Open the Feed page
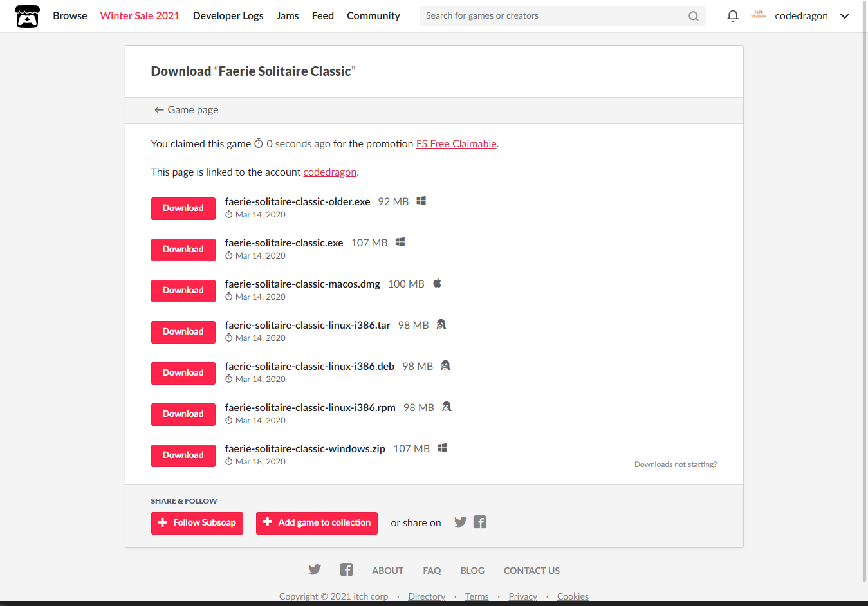Viewport: 868px width, 606px height. pyautogui.click(x=323, y=16)
